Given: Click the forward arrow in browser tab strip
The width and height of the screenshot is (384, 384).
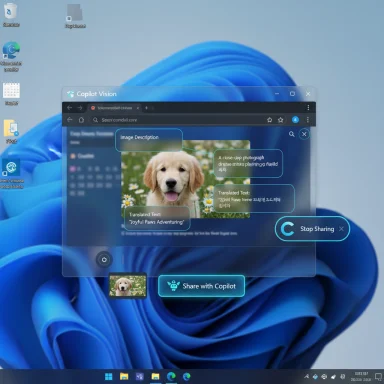Looking at the screenshot, I should (80, 108).
